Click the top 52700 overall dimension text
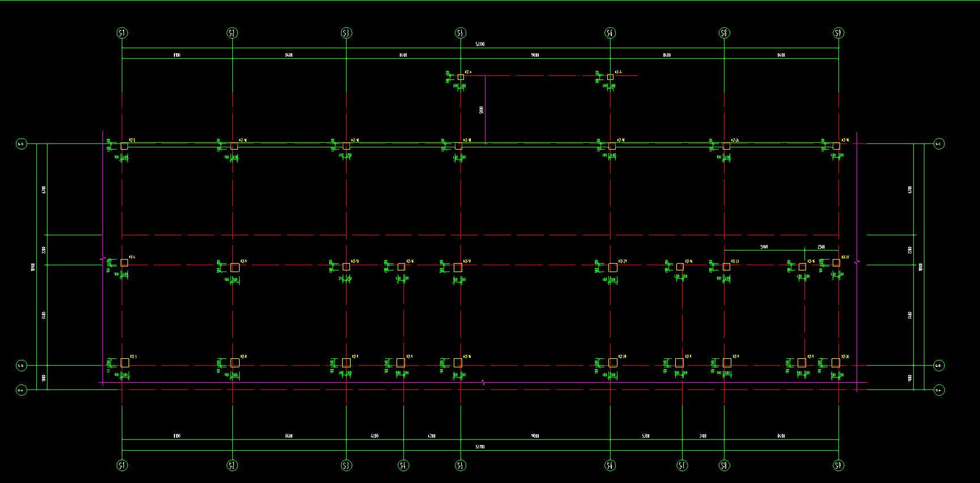This screenshot has height=483, width=980. click(480, 44)
